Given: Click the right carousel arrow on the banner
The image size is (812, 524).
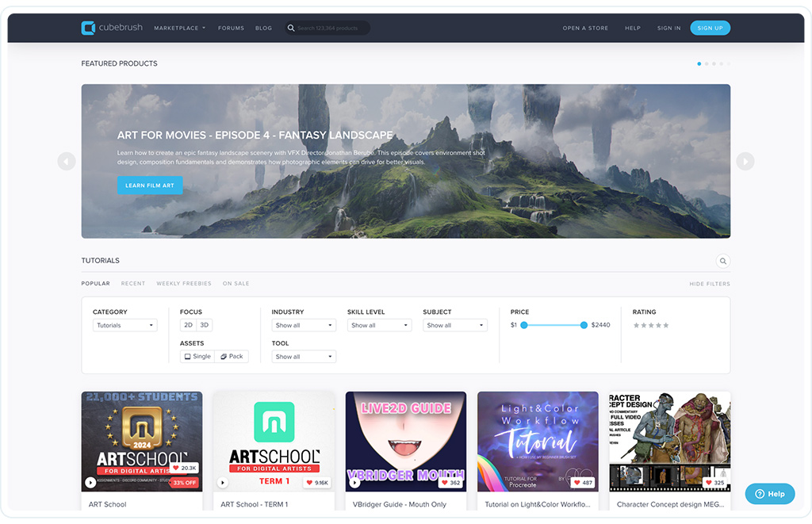Looking at the screenshot, I should coord(745,161).
